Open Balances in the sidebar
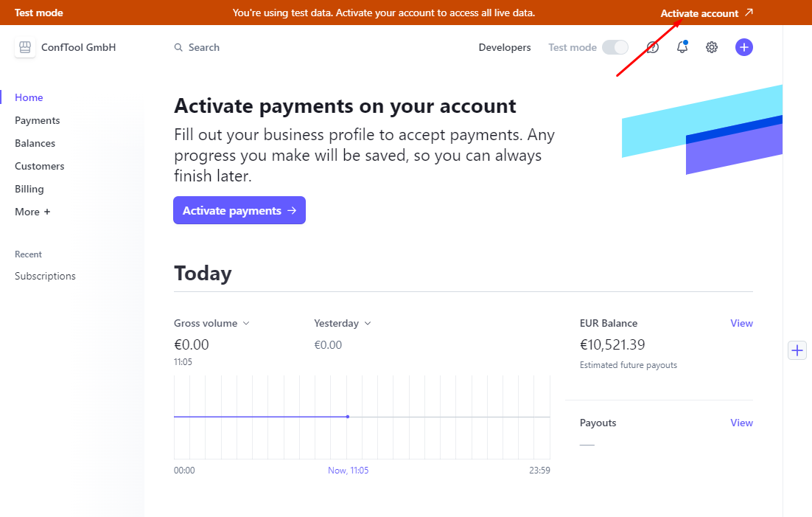This screenshot has width=812, height=517. (35, 143)
